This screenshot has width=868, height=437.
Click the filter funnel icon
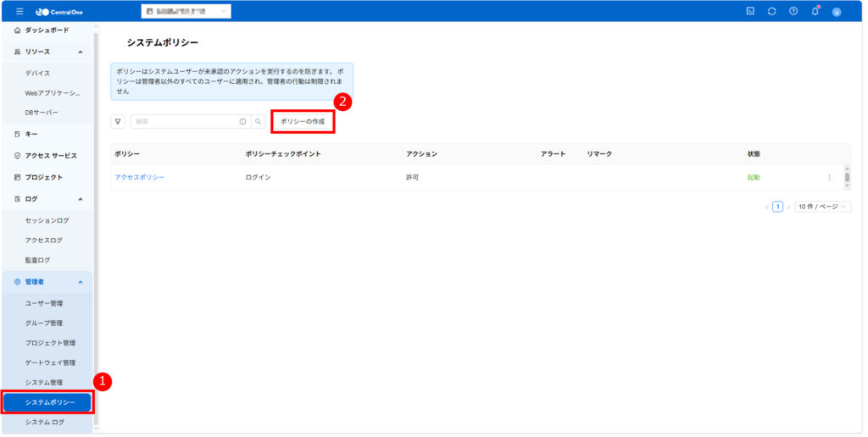(118, 122)
